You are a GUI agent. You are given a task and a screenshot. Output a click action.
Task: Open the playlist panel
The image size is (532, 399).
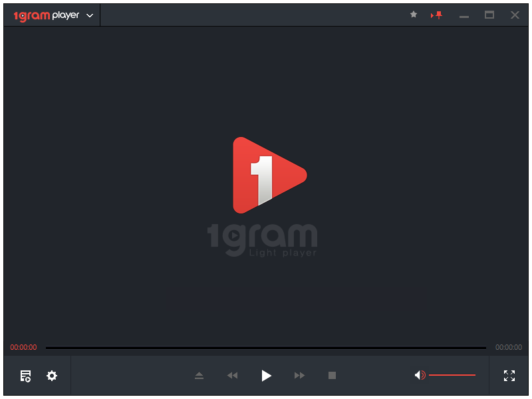pyautogui.click(x=25, y=376)
